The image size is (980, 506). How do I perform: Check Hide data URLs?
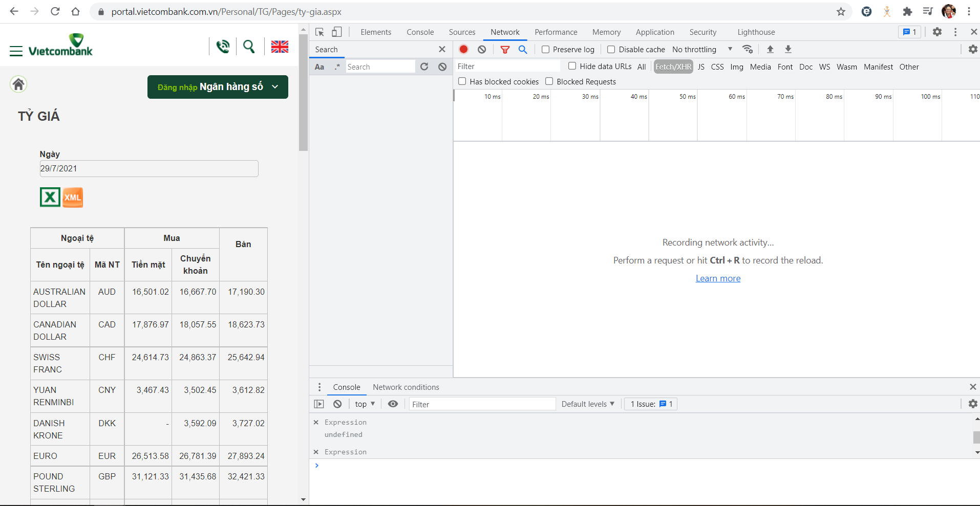click(572, 66)
